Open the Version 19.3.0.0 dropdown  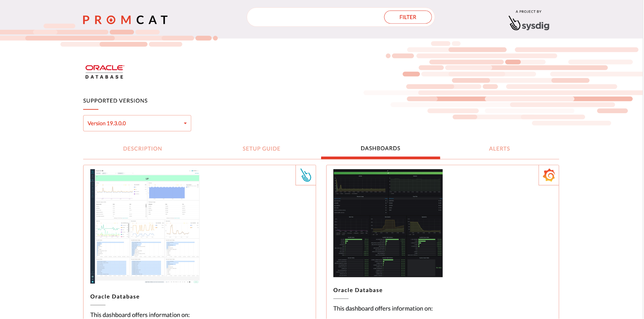coord(137,123)
